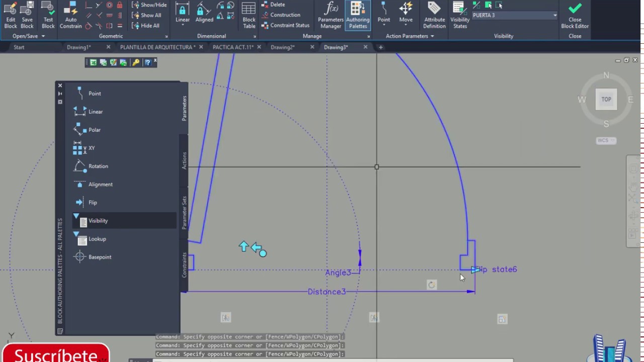Click the first spreadsheet icon in floating toolbar
This screenshot has width=644, height=362.
pyautogui.click(x=93, y=62)
